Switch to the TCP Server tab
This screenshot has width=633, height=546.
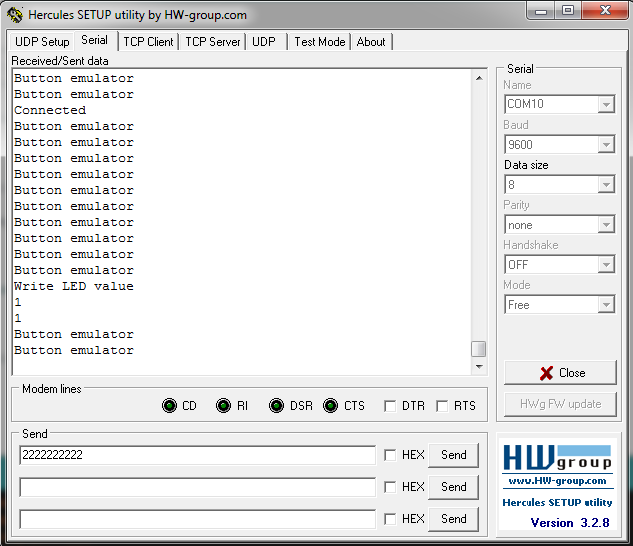coord(213,42)
